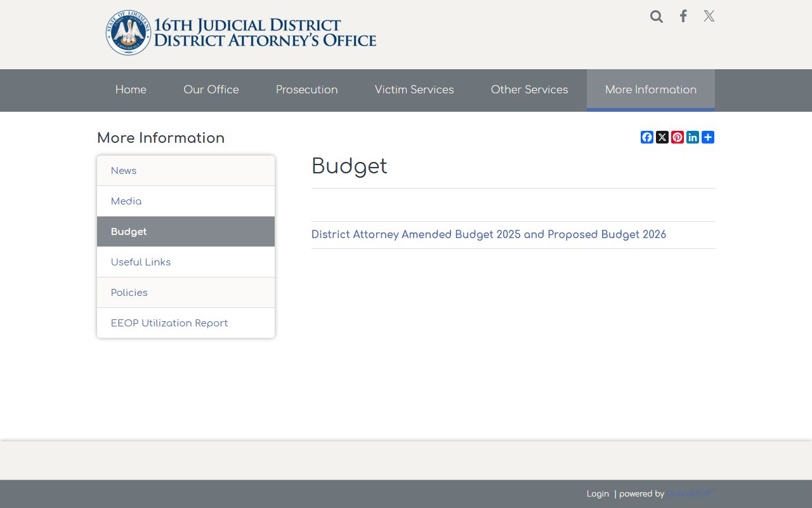Click the 16th Judicial District logo
The height and width of the screenshot is (508, 812).
click(x=241, y=33)
